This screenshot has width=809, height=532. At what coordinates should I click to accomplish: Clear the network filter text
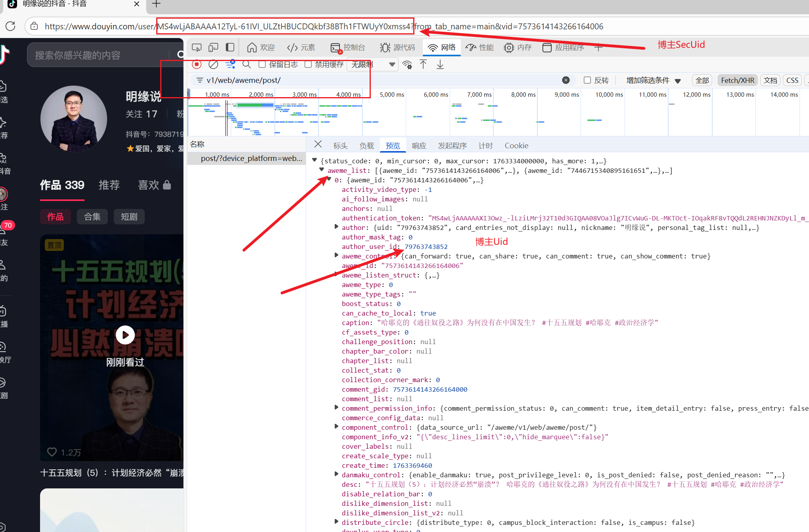[566, 80]
